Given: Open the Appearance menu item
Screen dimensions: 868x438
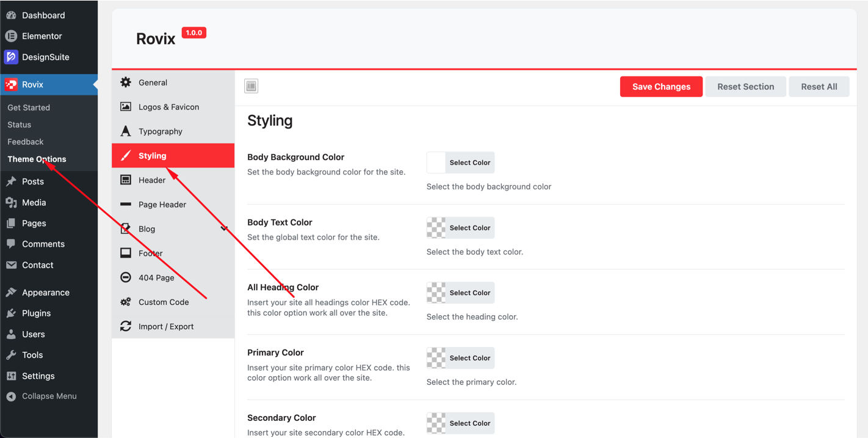Looking at the screenshot, I should pyautogui.click(x=49, y=293).
